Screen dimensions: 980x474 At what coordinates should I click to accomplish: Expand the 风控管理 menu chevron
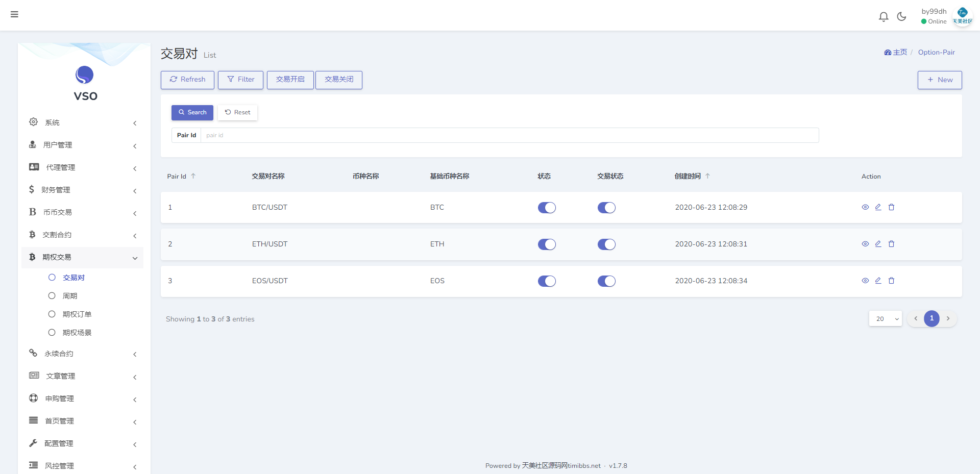(135, 467)
